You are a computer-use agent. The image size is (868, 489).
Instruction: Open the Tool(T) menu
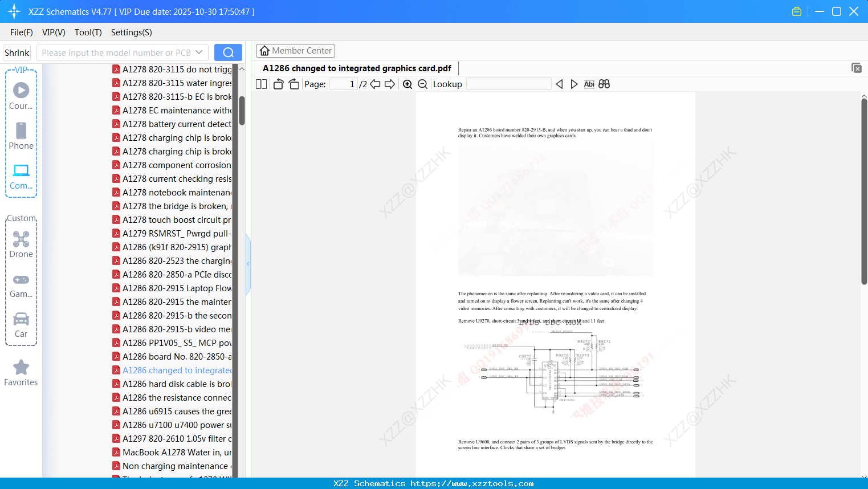88,32
